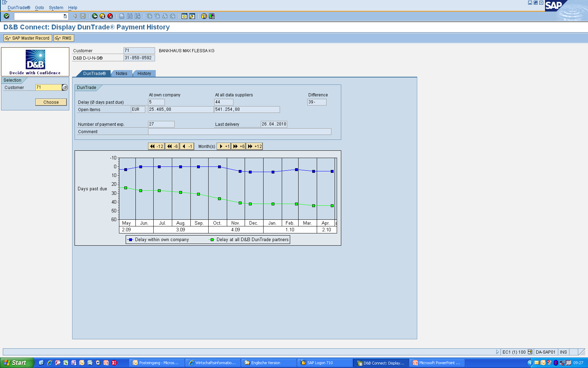
Task: Click the Create New Session icon
Action: (184, 16)
